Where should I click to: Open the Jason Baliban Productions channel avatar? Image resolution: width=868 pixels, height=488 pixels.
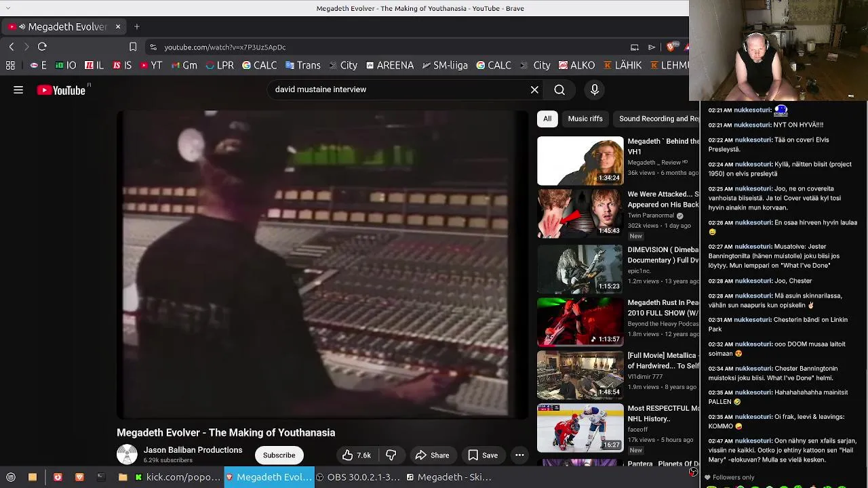point(127,454)
